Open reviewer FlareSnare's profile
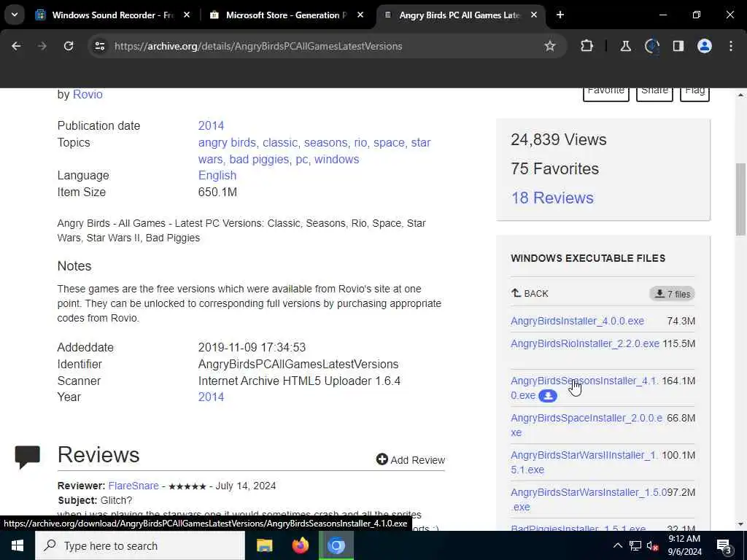 pyautogui.click(x=133, y=486)
